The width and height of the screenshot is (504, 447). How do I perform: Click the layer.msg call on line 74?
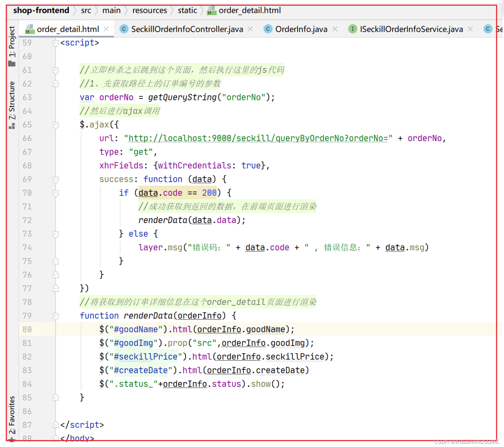(160, 248)
